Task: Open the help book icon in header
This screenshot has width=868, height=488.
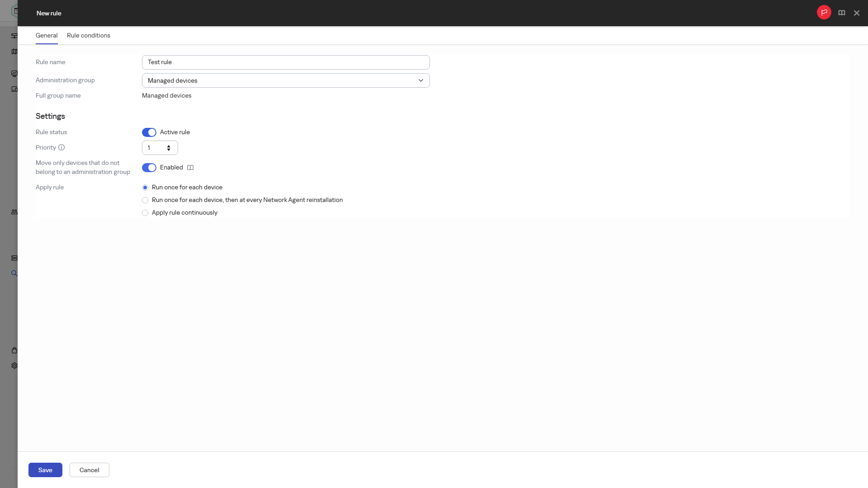Action: [x=841, y=13]
